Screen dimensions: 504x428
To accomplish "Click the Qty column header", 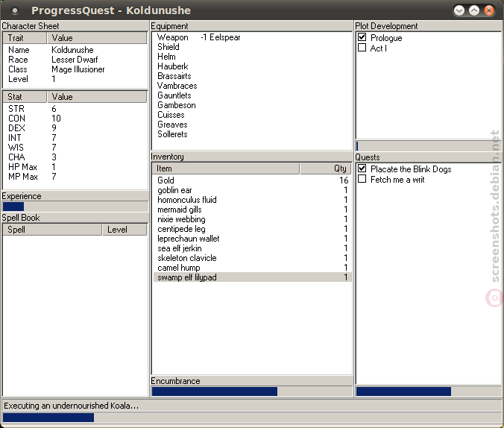I will (325, 169).
